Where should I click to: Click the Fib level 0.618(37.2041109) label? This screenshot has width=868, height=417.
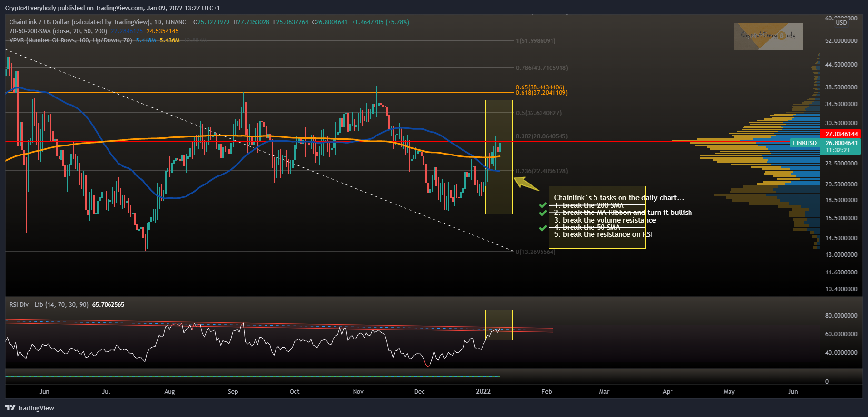(x=542, y=93)
